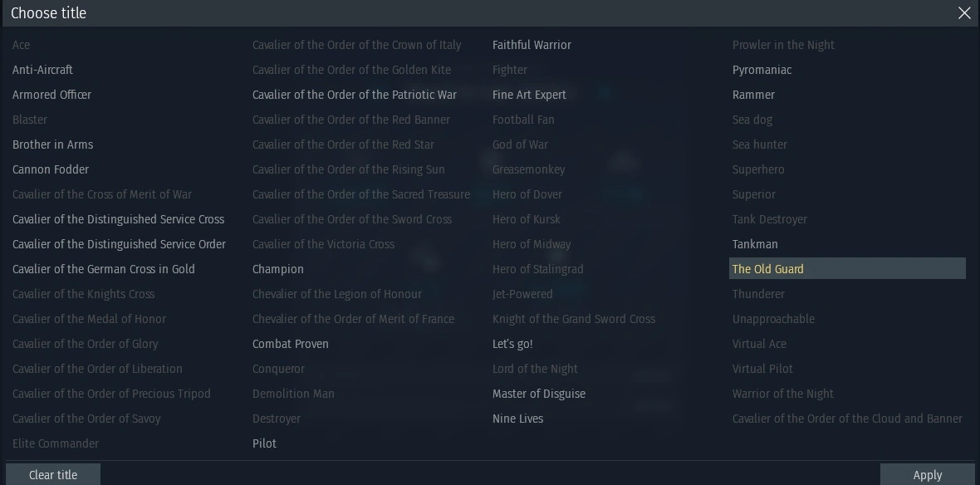Viewport: 980px width, 485px height.
Task: Select the 'Cannon Fodder' title
Action: click(51, 169)
